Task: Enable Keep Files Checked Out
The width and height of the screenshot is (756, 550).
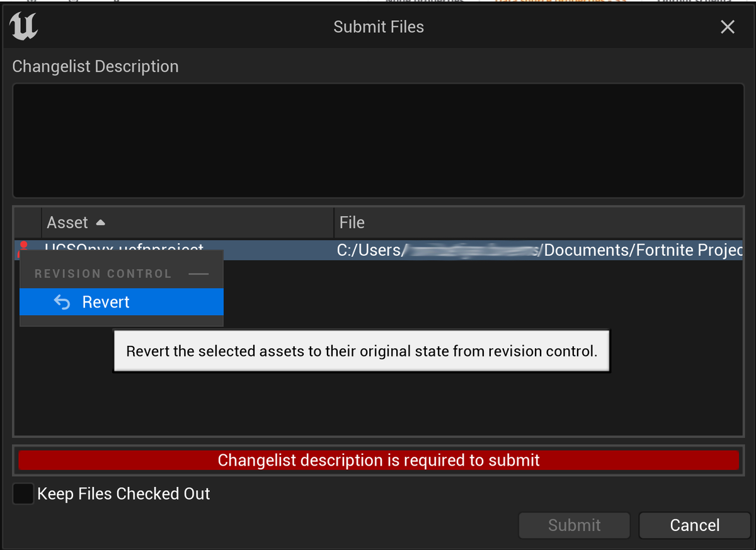Action: coord(23,494)
